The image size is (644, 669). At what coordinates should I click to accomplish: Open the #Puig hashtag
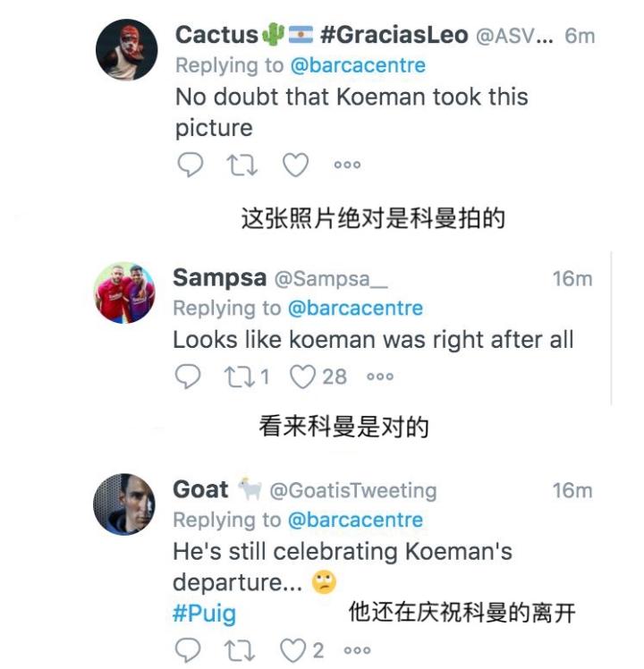[205, 614]
